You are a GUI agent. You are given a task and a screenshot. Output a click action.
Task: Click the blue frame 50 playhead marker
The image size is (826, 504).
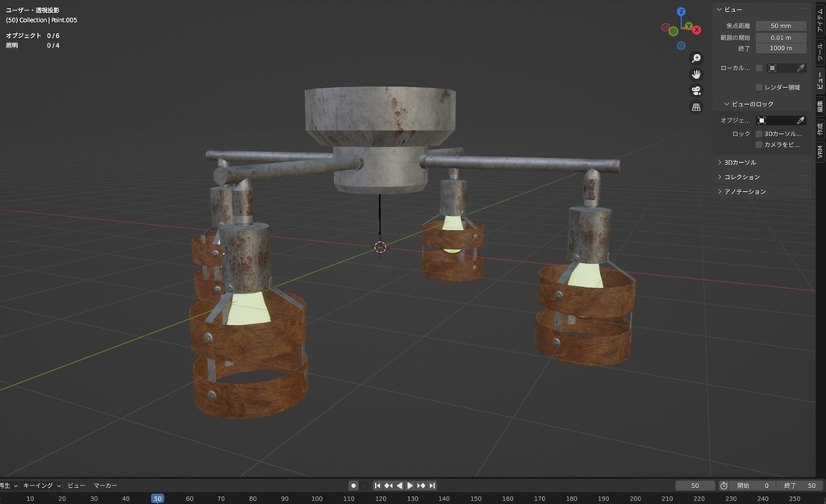click(x=157, y=498)
